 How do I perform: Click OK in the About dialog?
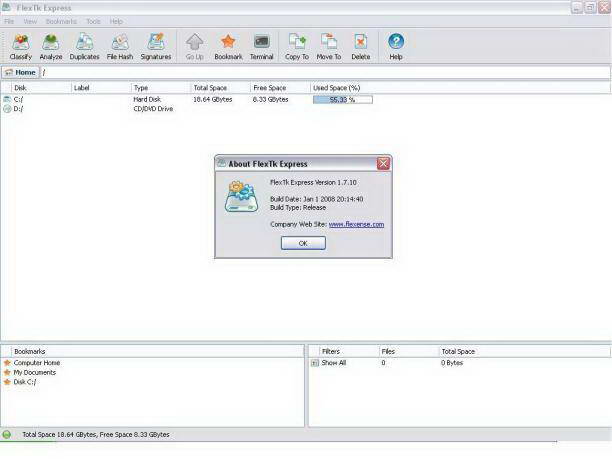303,243
